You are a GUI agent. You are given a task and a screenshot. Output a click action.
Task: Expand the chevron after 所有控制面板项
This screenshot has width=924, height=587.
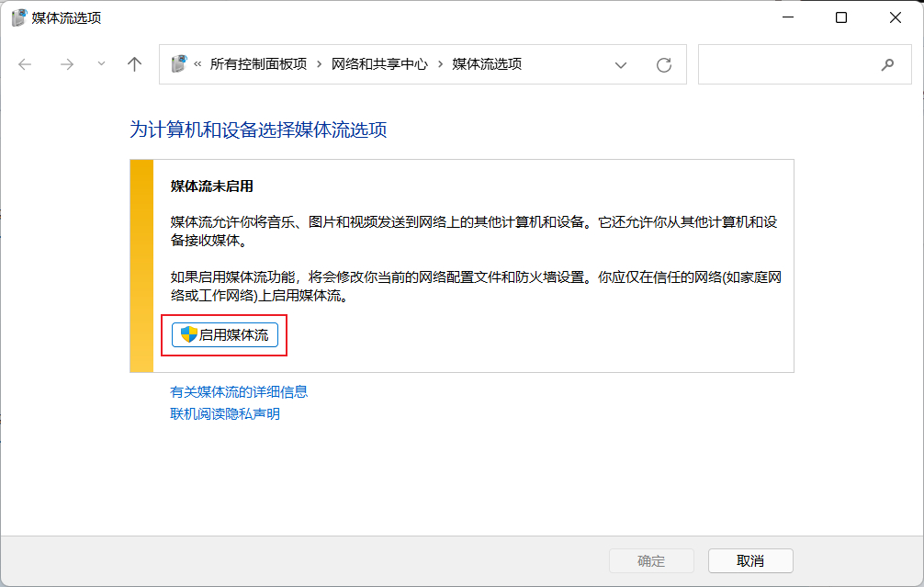pyautogui.click(x=320, y=64)
